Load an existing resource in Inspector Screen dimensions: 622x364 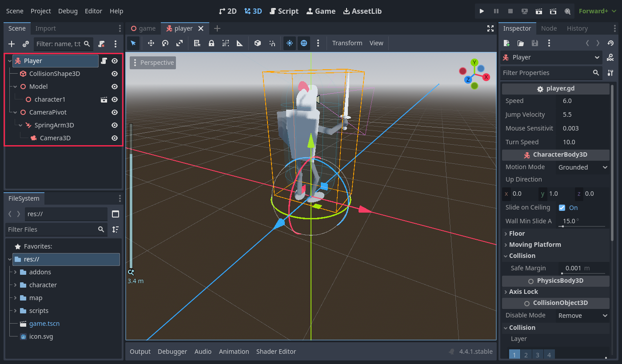pyautogui.click(x=521, y=43)
